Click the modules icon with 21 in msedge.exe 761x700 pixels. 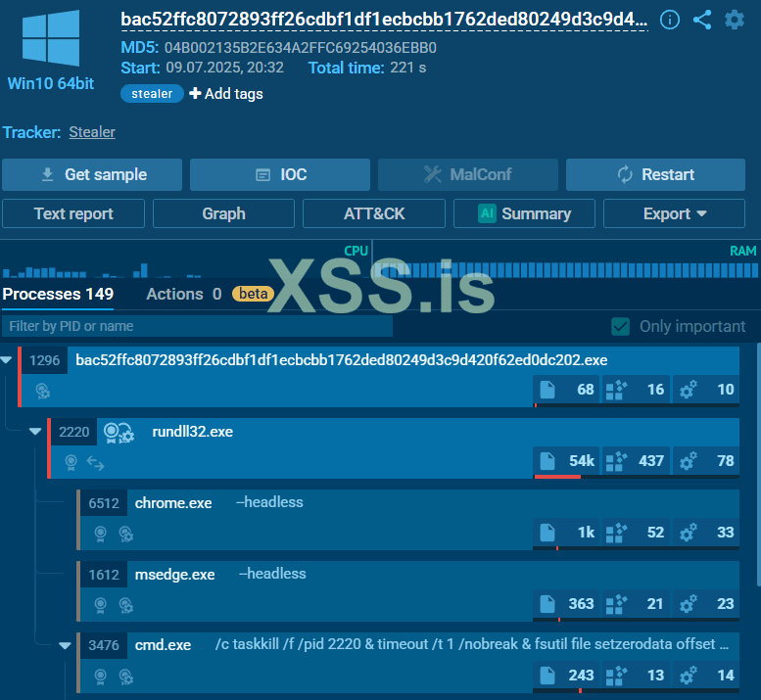[616, 604]
